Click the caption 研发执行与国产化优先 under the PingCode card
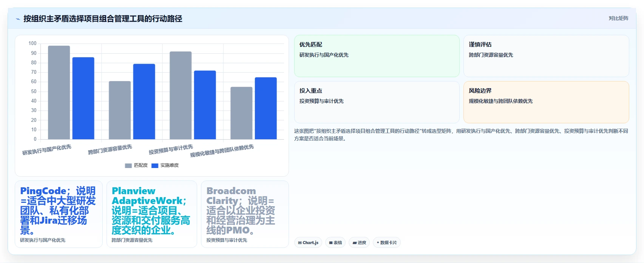Viewport: 644px width, 263px height. [43, 240]
